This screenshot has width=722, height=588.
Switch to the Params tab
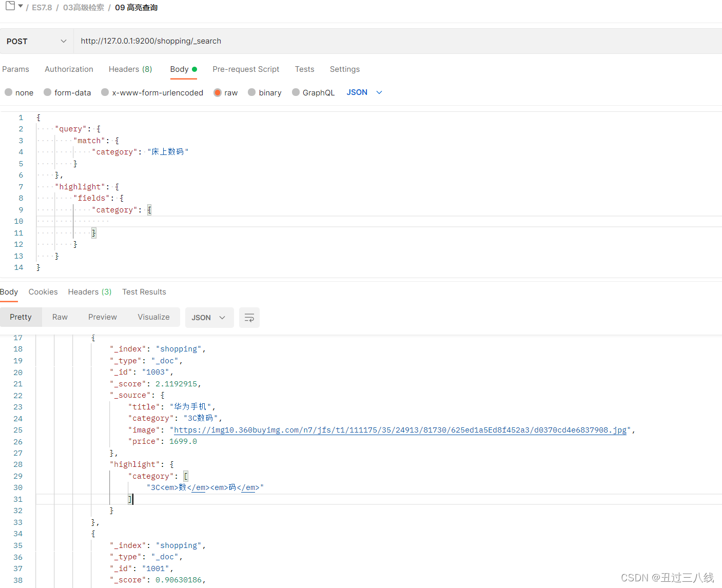point(15,69)
